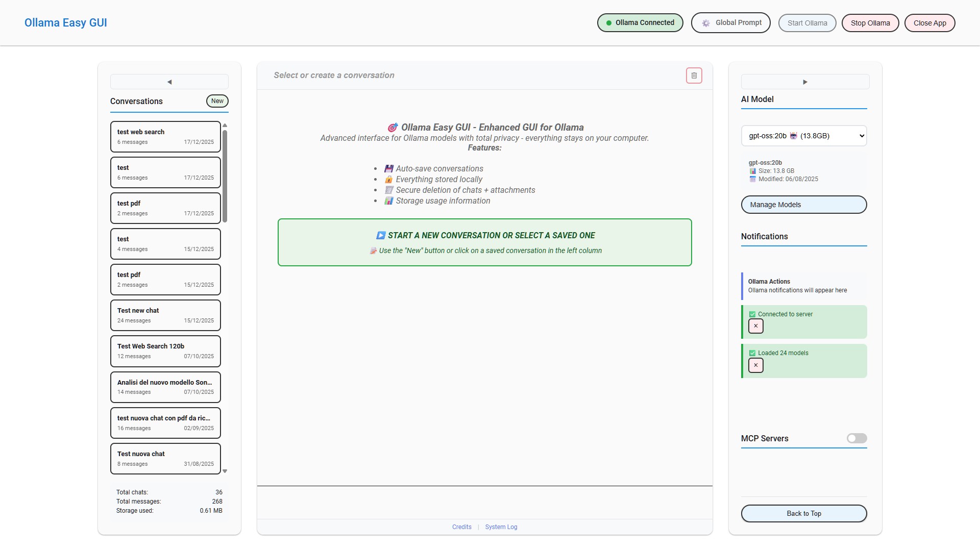
Task: Click the Stop Ollama button
Action: [x=870, y=23]
